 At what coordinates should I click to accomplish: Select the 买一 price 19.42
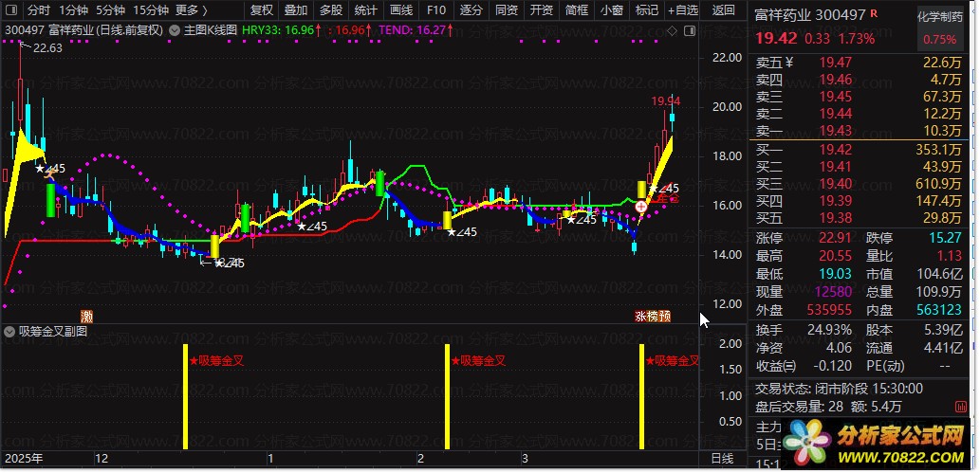pos(836,150)
